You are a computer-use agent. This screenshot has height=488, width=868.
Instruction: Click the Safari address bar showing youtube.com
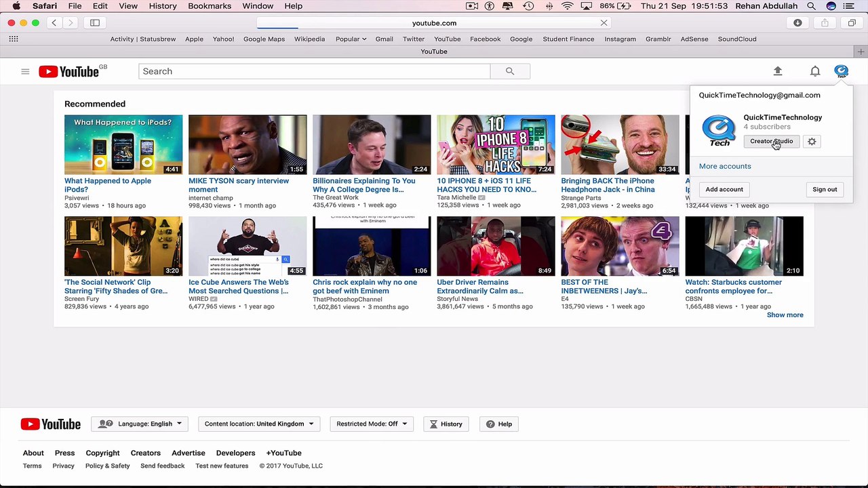(x=434, y=23)
